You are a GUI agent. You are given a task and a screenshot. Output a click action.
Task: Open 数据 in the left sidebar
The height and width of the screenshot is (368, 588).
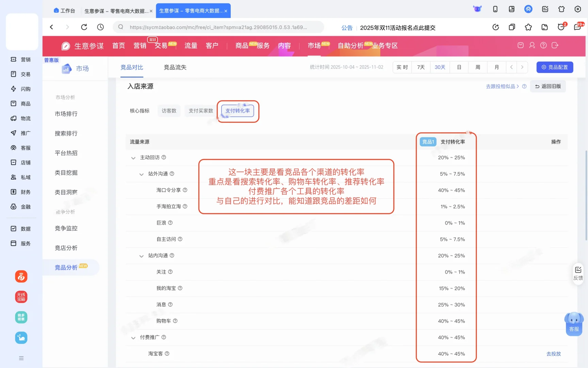pos(21,229)
